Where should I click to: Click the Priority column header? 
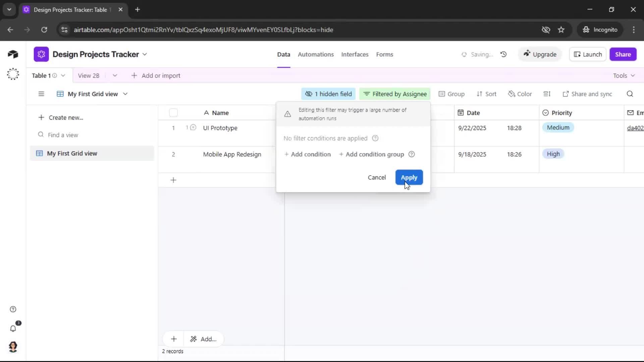[581, 113]
